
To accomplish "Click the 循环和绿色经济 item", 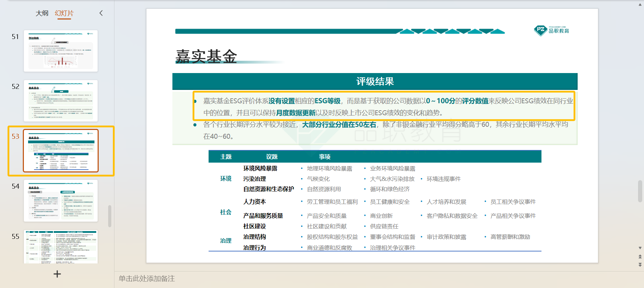I will pos(390,189).
